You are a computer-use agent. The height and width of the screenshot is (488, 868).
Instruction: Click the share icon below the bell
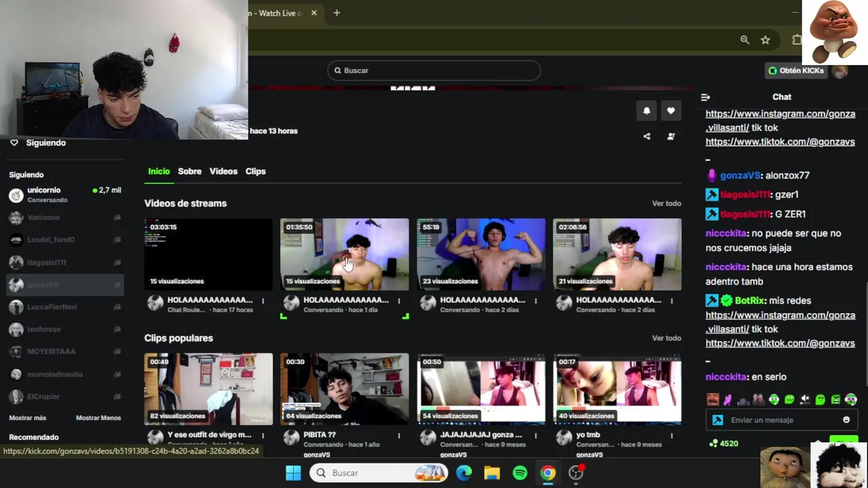[x=646, y=136]
